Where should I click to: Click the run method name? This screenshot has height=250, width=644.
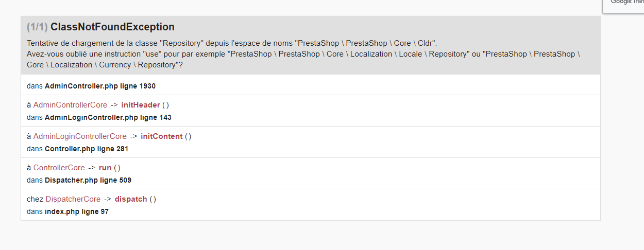click(x=105, y=168)
